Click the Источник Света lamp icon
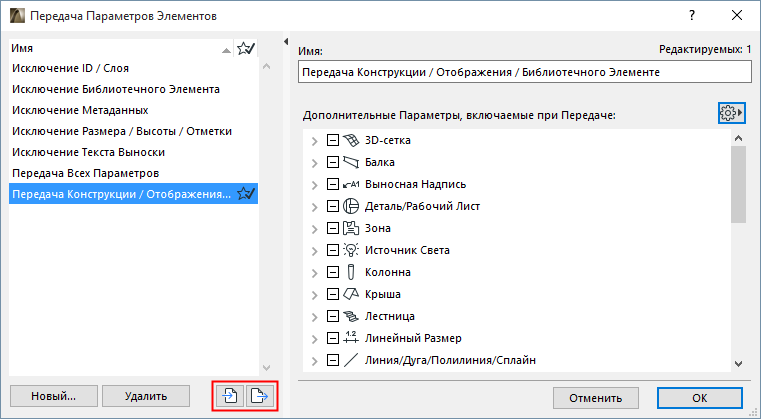This screenshot has height=419, width=761. click(351, 250)
